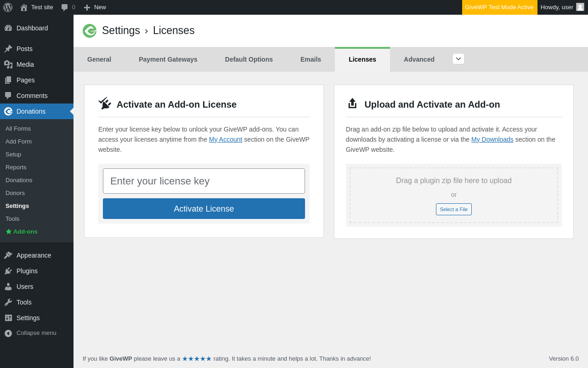The height and width of the screenshot is (368, 588).
Task: Click the Media library icon
Action: (8, 64)
